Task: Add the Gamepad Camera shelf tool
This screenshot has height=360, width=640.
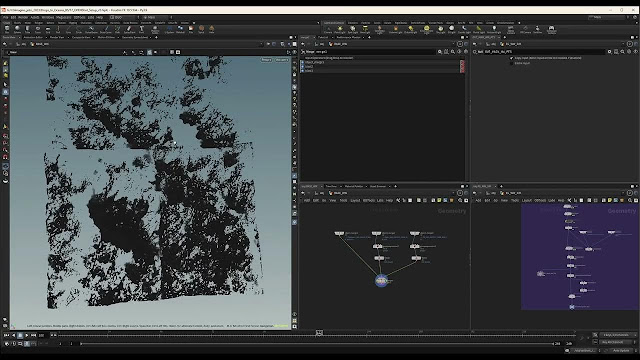Action: (x=551, y=29)
